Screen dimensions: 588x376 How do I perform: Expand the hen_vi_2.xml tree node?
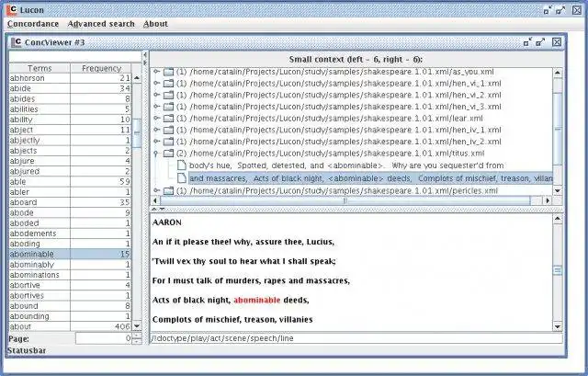coord(157,95)
